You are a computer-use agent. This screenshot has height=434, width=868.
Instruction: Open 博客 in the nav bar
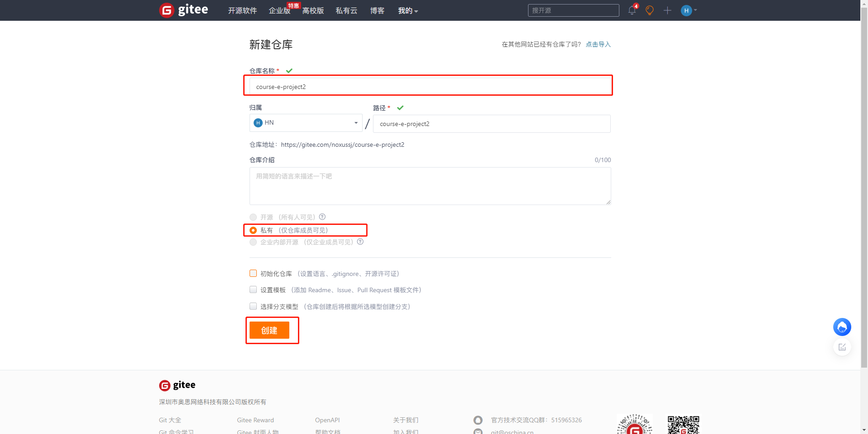point(377,10)
